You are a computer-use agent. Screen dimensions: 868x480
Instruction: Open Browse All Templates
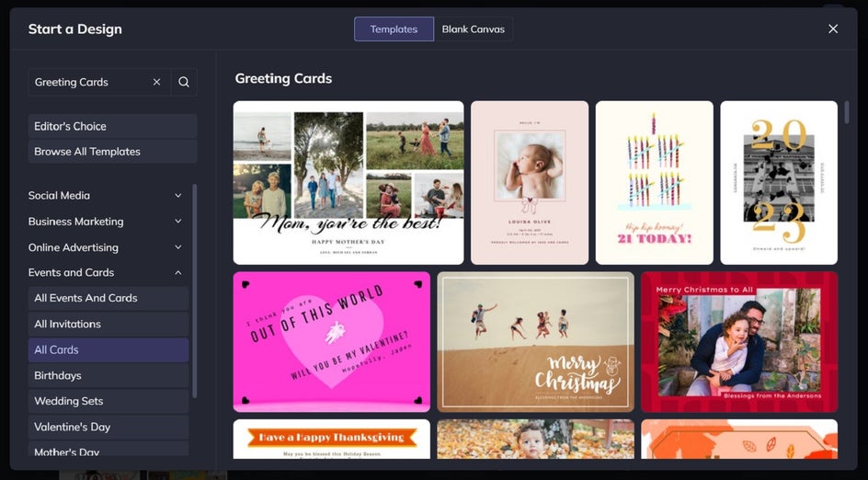[x=112, y=152]
